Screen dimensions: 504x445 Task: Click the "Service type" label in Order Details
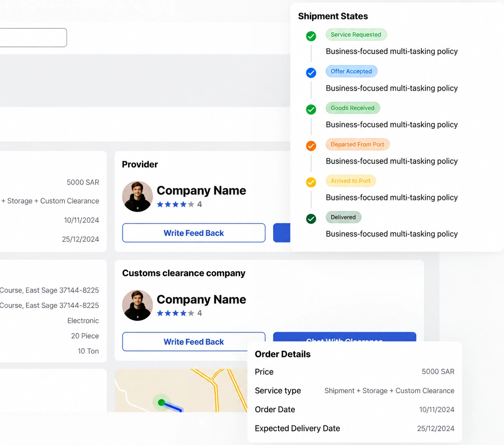coord(278,391)
